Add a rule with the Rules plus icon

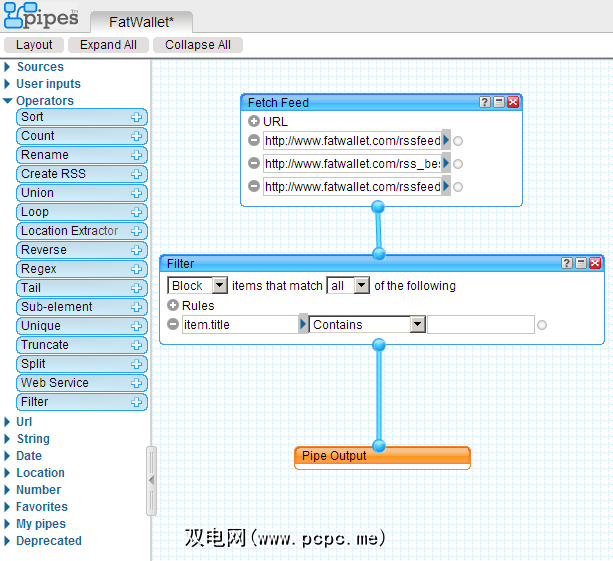[x=173, y=305]
